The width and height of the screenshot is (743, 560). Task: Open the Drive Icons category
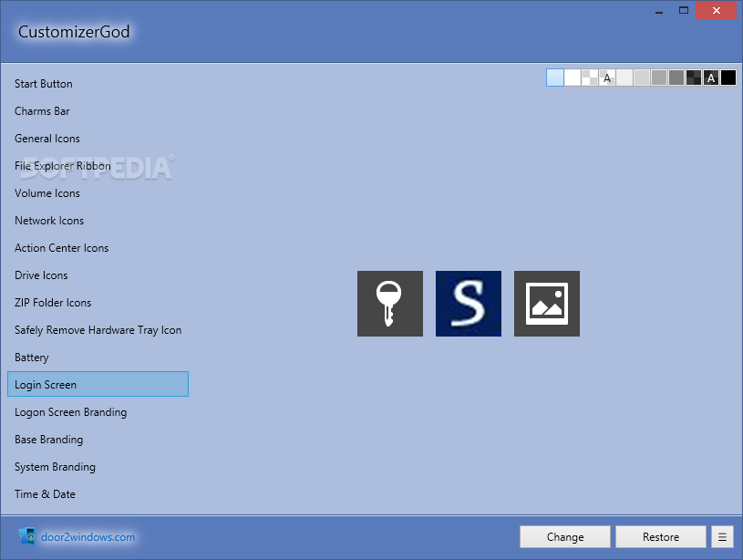point(98,275)
